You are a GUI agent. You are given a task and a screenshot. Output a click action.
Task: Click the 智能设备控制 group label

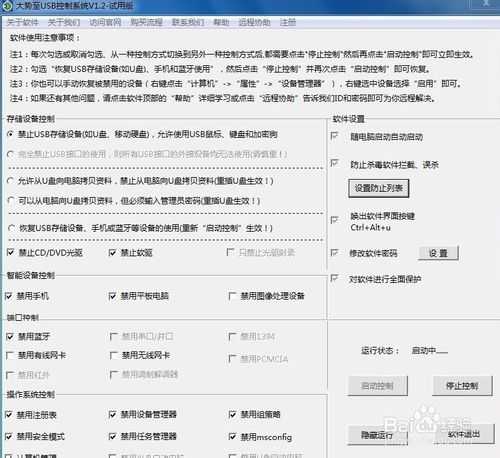click(x=31, y=275)
